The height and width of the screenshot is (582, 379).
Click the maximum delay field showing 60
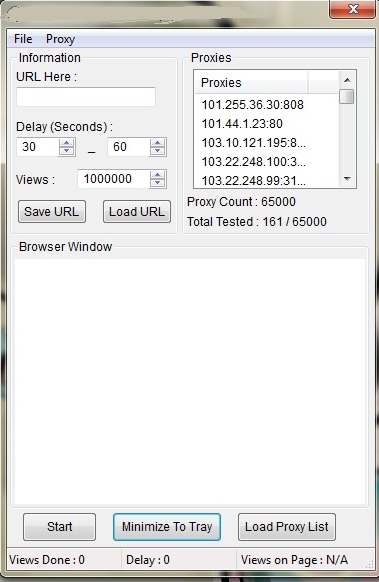pos(128,147)
